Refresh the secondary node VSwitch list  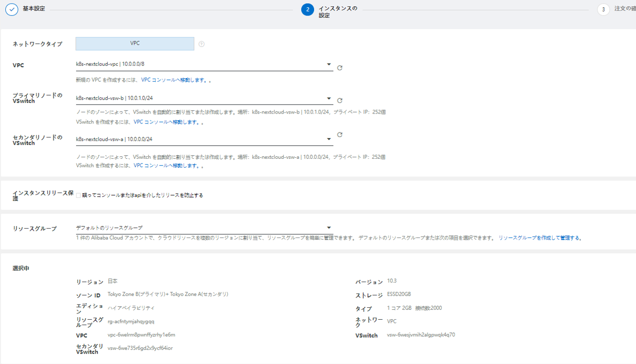340,134
